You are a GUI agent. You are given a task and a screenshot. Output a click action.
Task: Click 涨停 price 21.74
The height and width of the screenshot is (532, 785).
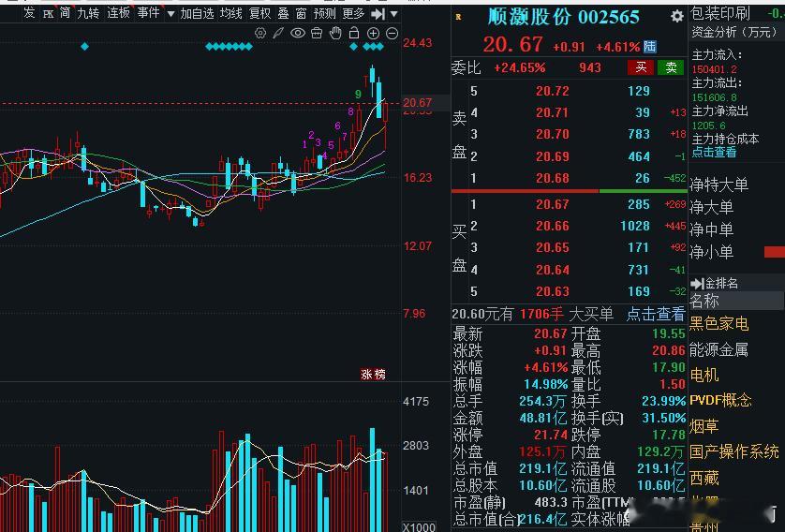551,435
